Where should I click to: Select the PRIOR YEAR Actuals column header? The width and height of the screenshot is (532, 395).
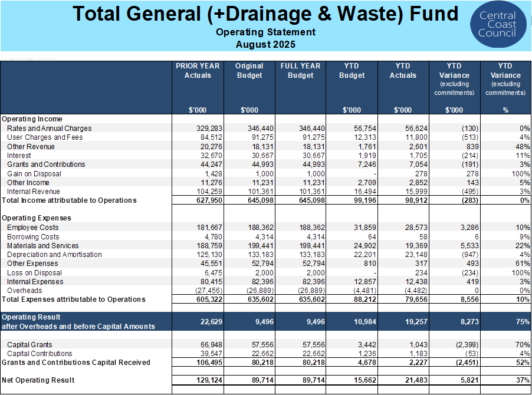(x=198, y=71)
